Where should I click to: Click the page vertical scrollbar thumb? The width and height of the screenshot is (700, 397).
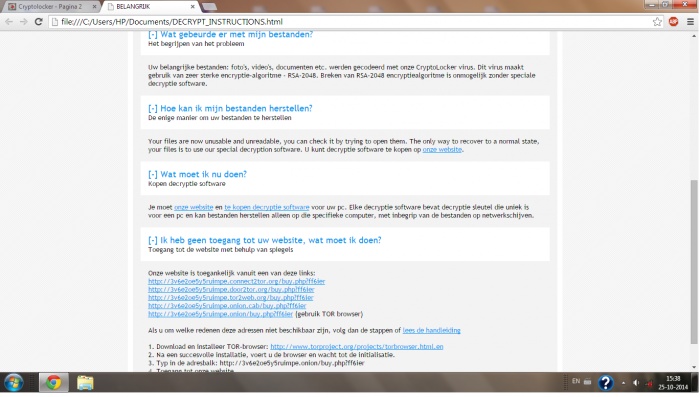[694, 261]
